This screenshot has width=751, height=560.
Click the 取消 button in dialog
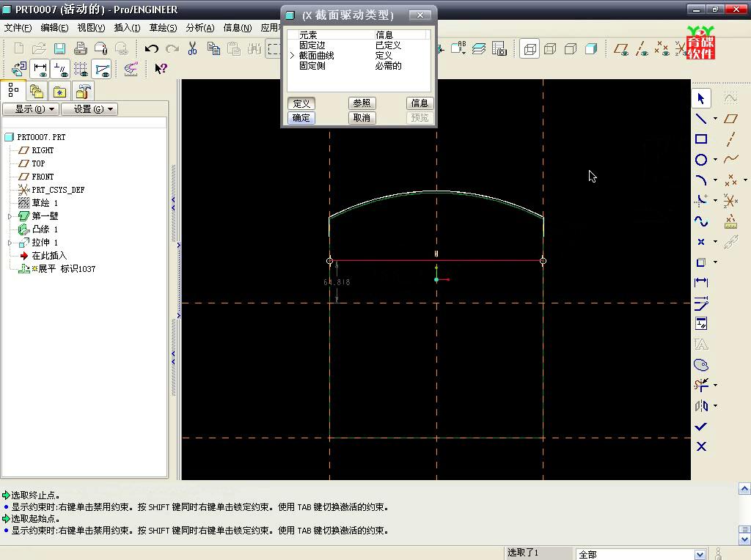point(362,118)
